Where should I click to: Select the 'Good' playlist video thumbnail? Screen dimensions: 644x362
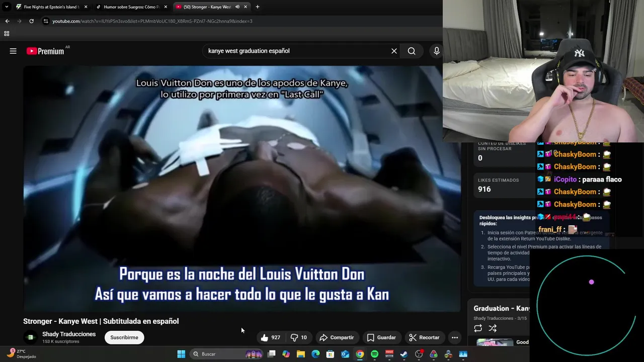click(x=495, y=342)
